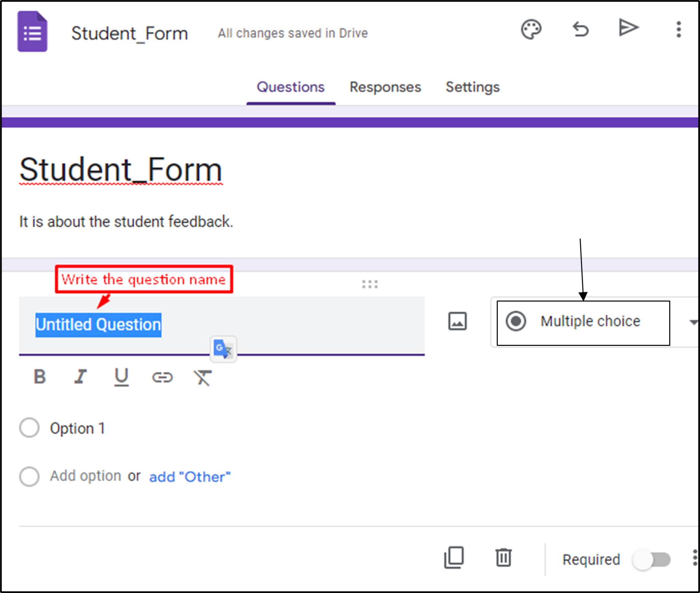Click the 'All changes saved in Drive' status
Viewport: 700px width, 593px height.
pyautogui.click(x=293, y=33)
